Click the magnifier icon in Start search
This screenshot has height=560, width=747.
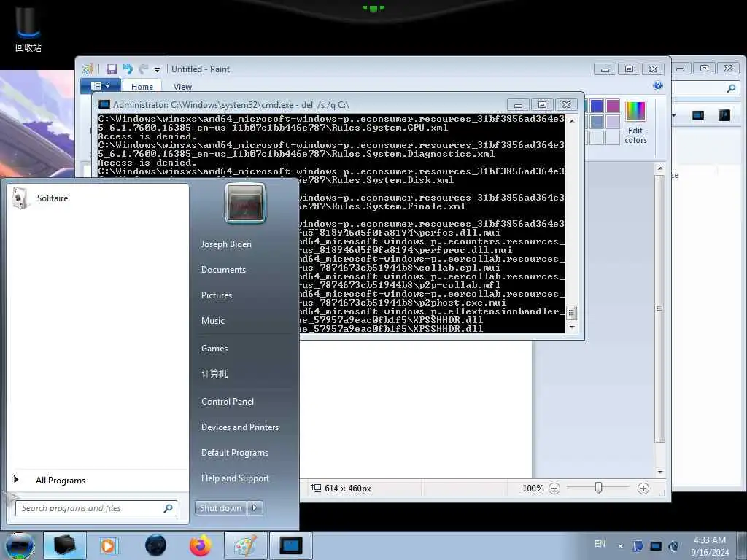tap(169, 508)
